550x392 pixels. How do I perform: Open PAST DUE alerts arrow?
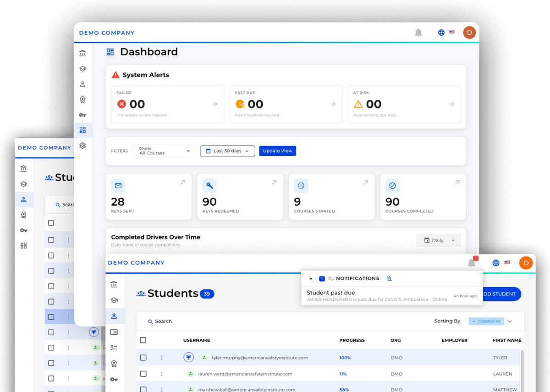point(333,104)
